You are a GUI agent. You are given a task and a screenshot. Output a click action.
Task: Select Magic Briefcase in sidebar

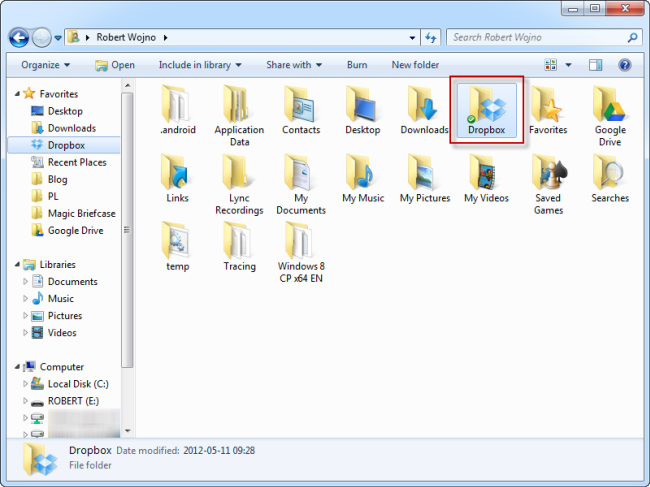pos(81,213)
